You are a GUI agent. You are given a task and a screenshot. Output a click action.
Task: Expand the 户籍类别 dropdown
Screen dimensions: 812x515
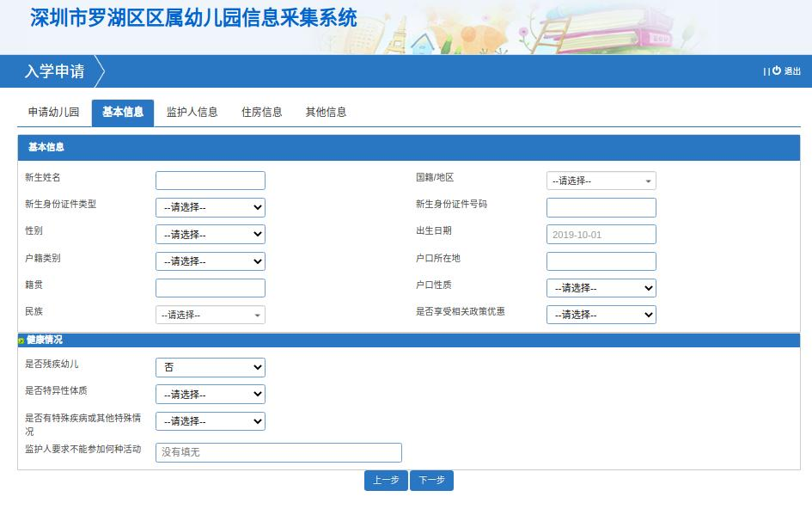[x=210, y=261]
